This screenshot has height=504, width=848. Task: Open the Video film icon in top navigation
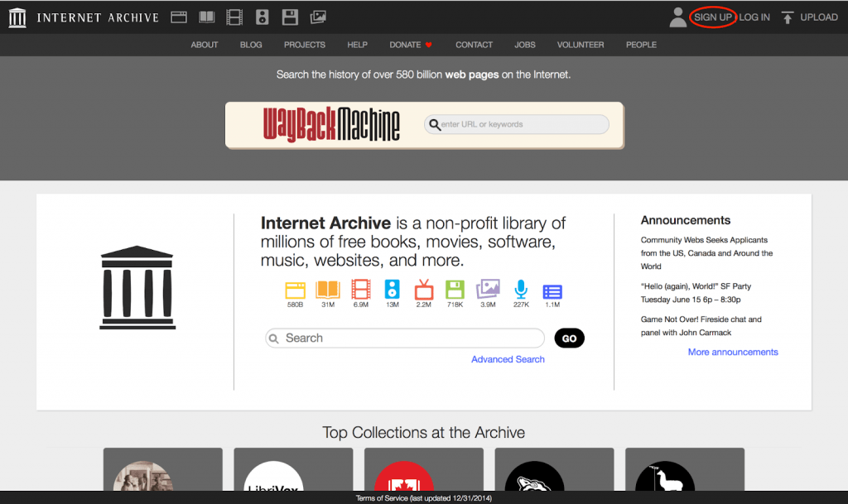234,17
